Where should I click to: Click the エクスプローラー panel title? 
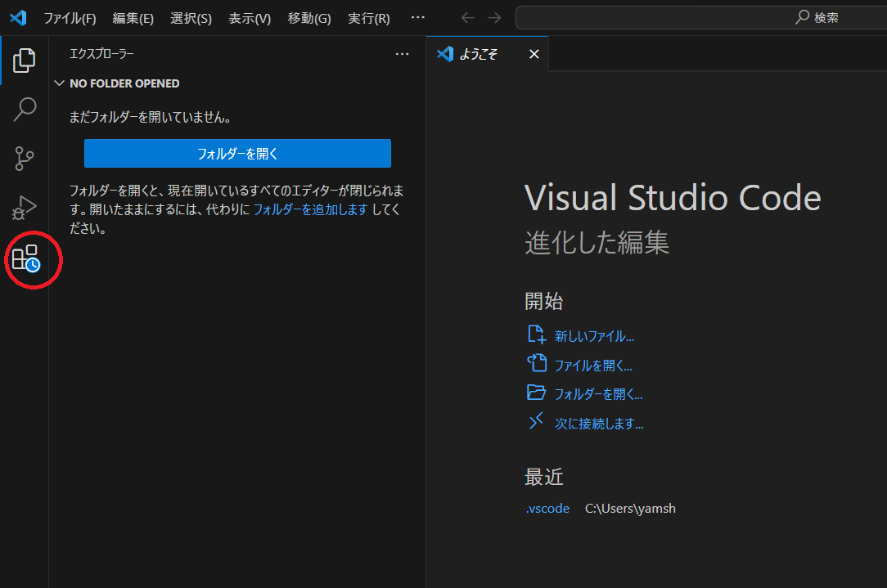coord(101,54)
